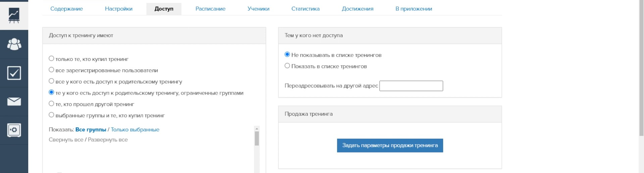Click the 'Тем у кого нет доступа' header

point(390,36)
